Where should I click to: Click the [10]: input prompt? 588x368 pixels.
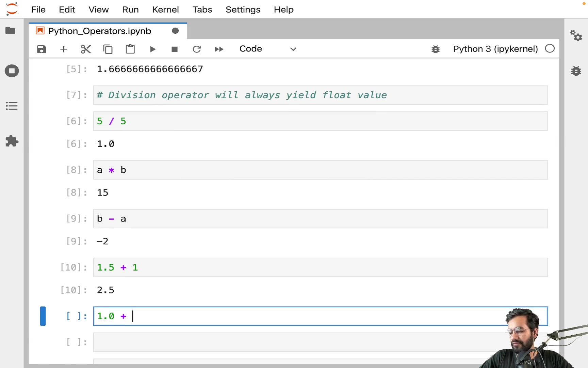[x=73, y=267]
